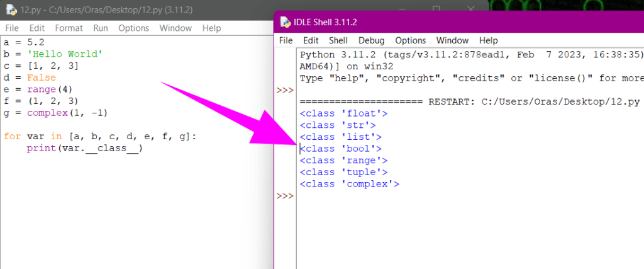Open the Format menu in the editor
Viewport: 644px width, 269px height.
tap(69, 28)
